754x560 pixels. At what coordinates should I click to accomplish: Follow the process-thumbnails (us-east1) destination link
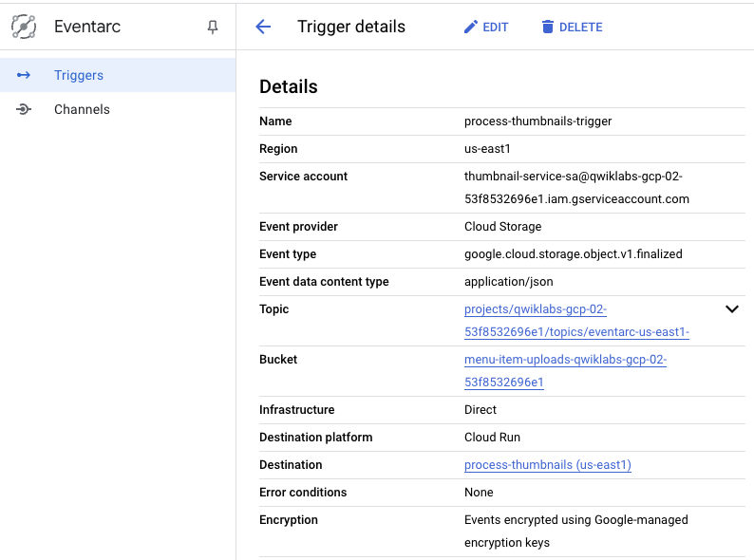547,465
